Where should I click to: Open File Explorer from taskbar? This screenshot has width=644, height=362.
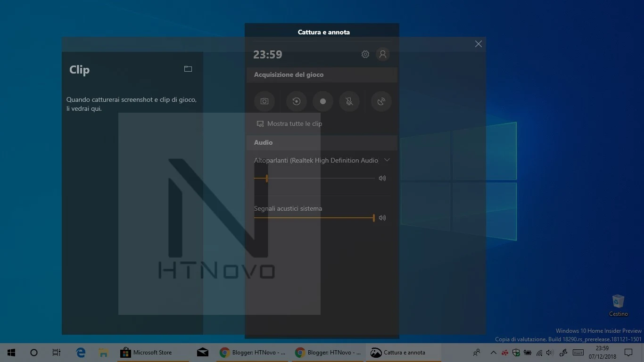[x=104, y=353]
